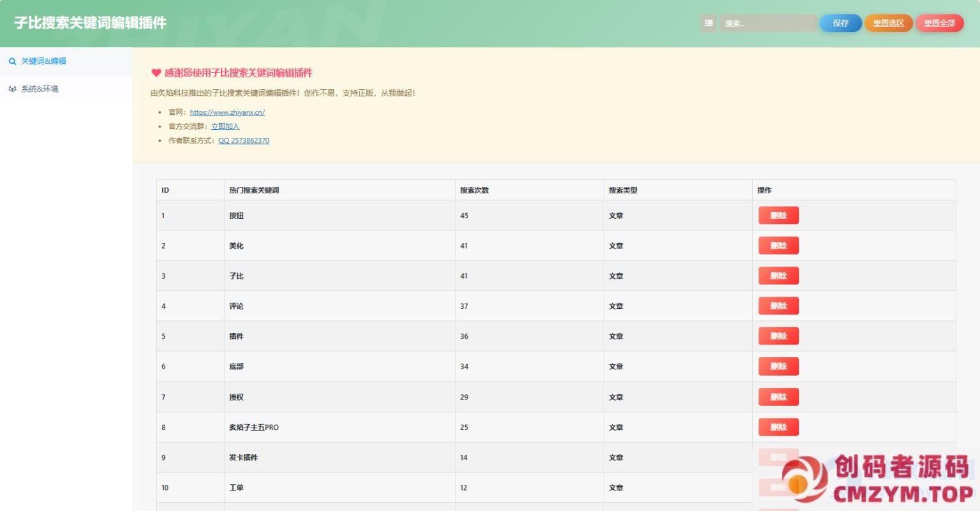Delete the keyword 按钮 in row 1
This screenshot has height=511, width=980.
(x=778, y=216)
